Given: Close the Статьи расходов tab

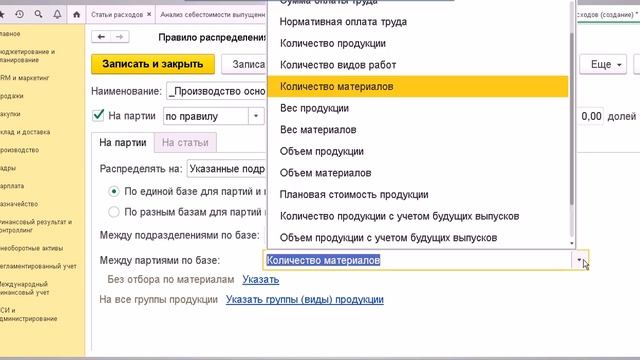Looking at the screenshot, I should [x=149, y=14].
